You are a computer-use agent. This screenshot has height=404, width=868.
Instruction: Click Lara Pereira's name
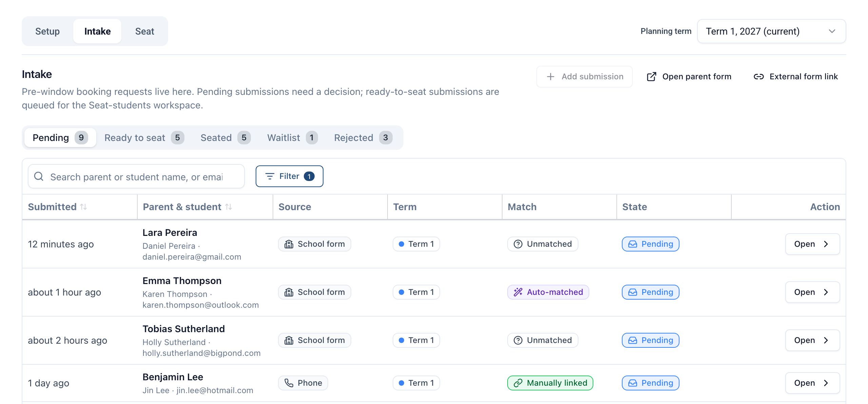pos(170,233)
